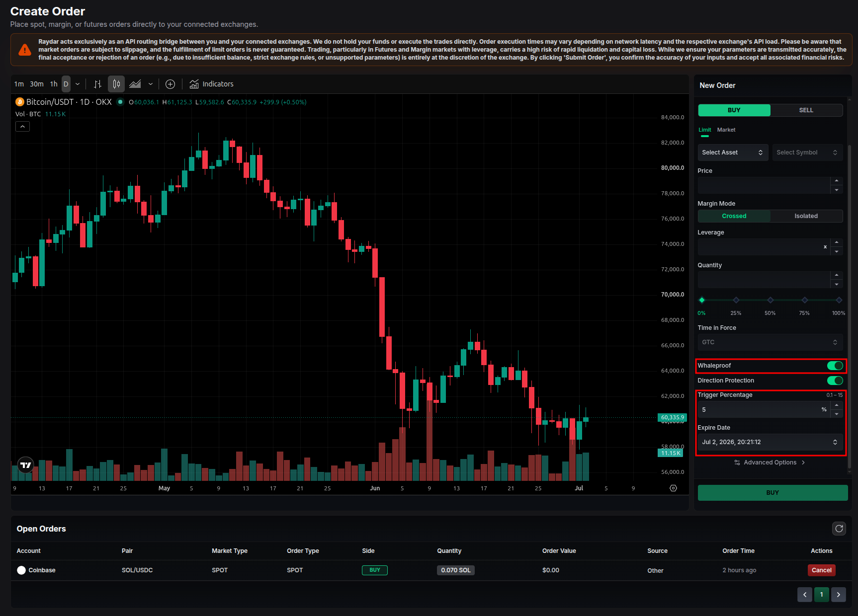Click the 0.070 SOL quantity badge
Screen dimensions: 858x616
pos(456,570)
